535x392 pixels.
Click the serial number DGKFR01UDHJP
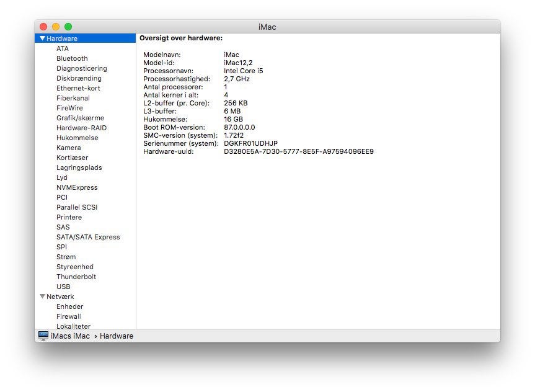[x=251, y=143]
